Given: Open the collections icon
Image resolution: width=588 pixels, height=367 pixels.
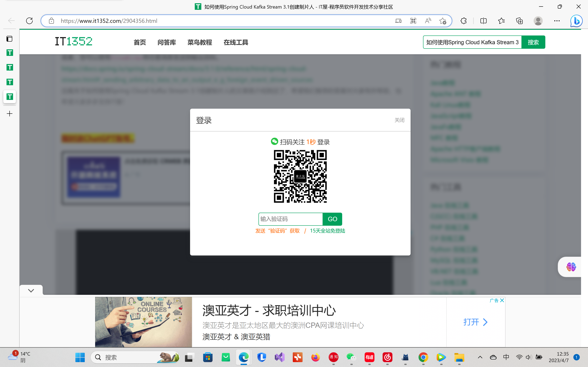Looking at the screenshot, I should (x=519, y=21).
